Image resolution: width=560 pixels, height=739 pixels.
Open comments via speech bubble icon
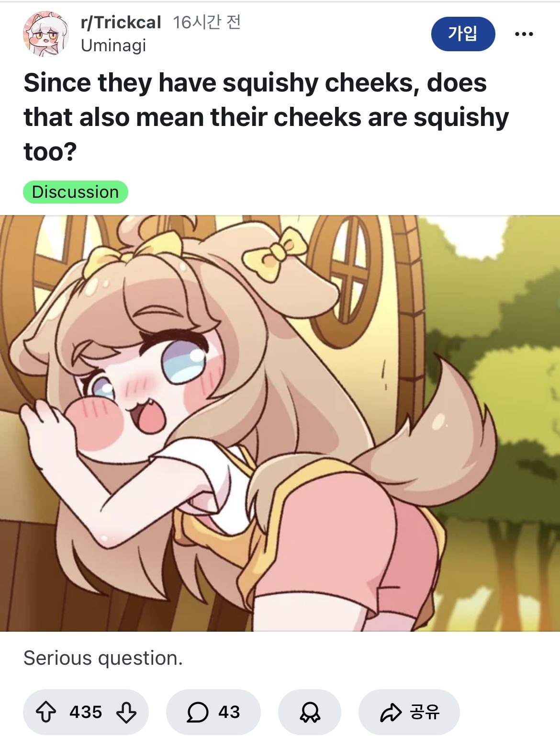click(x=197, y=712)
